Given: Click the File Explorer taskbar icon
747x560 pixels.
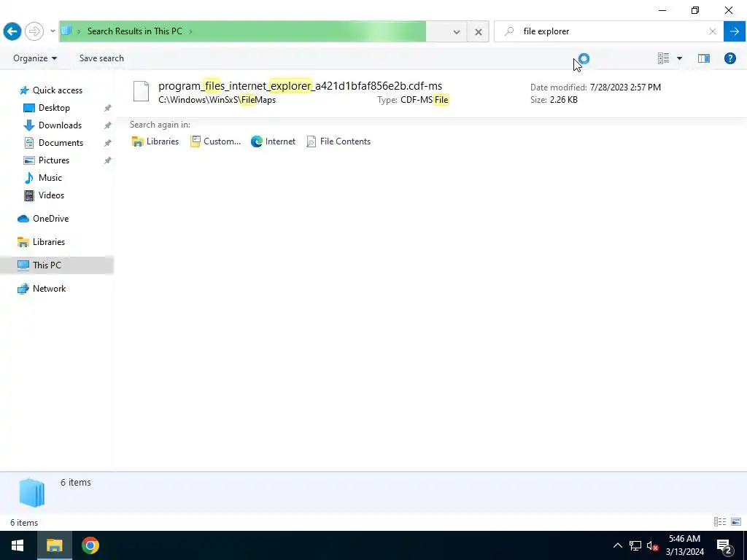Looking at the screenshot, I should point(54,545).
